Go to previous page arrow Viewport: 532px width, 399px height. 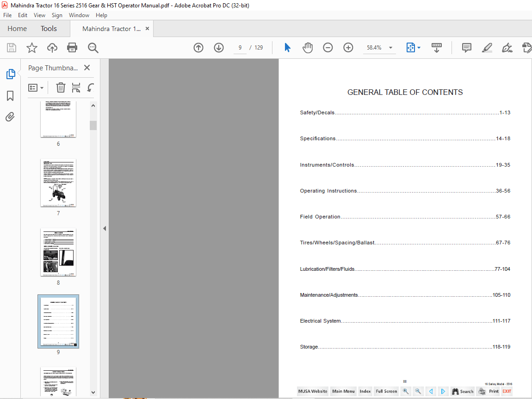click(x=198, y=48)
